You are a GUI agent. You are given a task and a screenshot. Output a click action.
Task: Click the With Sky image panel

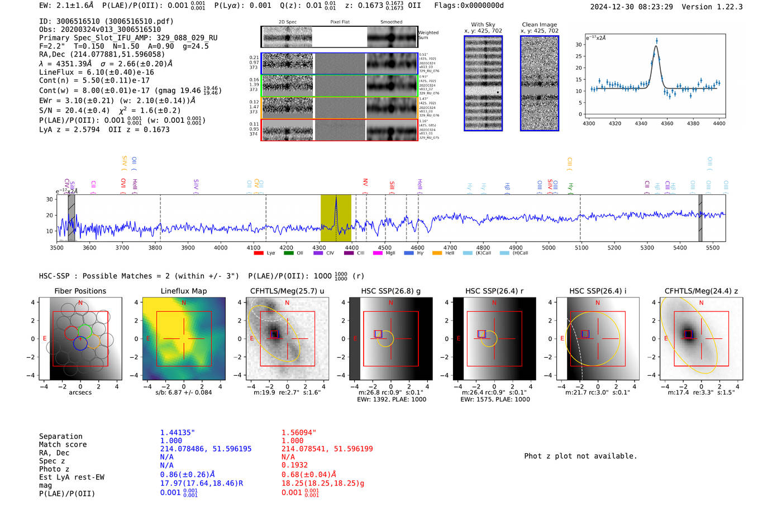tap(483, 83)
